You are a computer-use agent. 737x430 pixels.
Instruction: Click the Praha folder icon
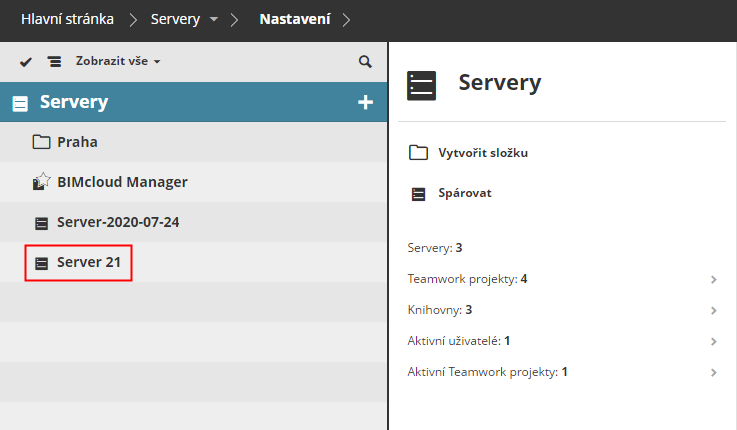(x=41, y=142)
